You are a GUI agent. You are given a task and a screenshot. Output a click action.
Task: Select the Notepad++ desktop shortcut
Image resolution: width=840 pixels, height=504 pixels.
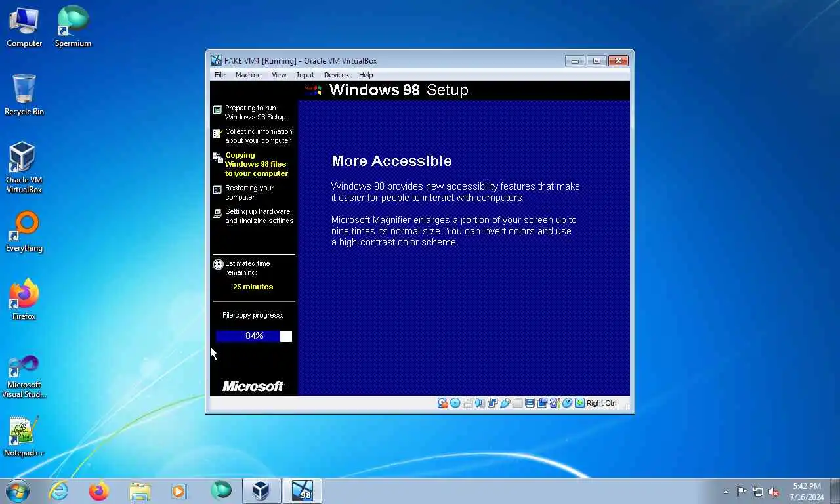[x=24, y=436]
